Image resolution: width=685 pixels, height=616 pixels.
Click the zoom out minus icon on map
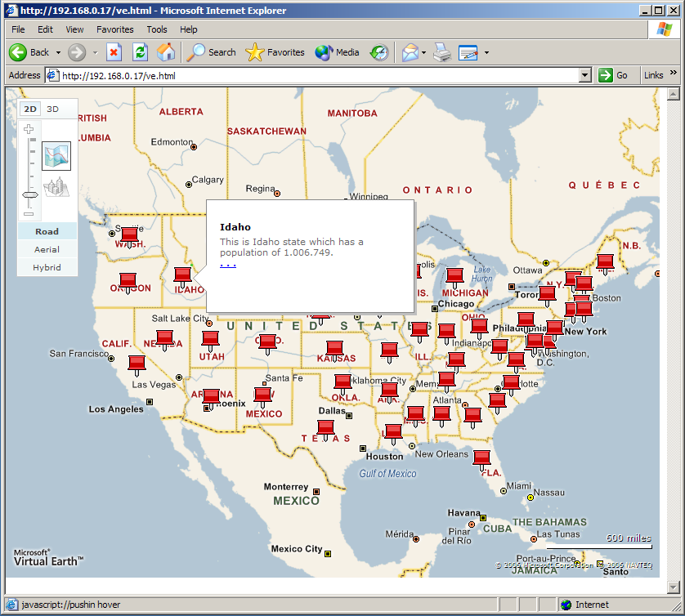point(29,213)
